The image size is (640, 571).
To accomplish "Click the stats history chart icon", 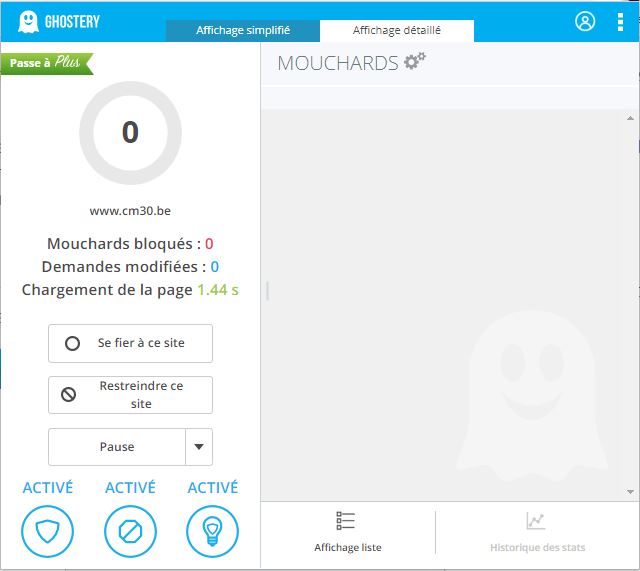I will coord(536,521).
